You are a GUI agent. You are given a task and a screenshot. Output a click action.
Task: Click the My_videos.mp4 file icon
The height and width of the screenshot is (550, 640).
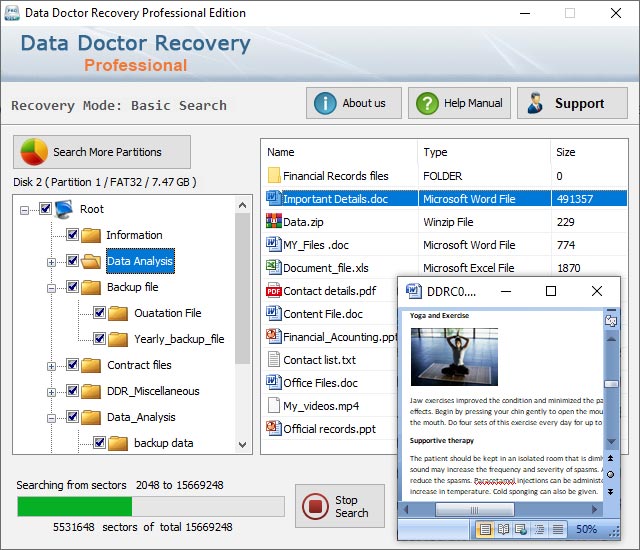(273, 406)
